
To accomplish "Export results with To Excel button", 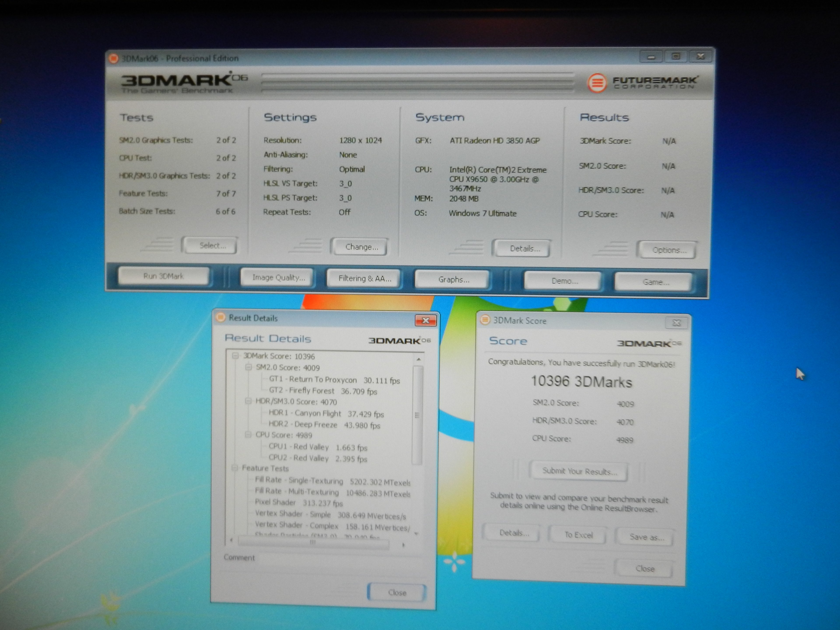I will 578,535.
